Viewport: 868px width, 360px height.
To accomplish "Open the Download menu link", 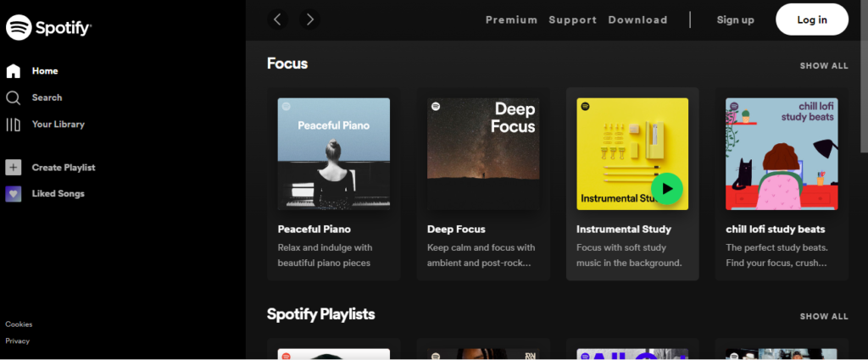I will 637,20.
